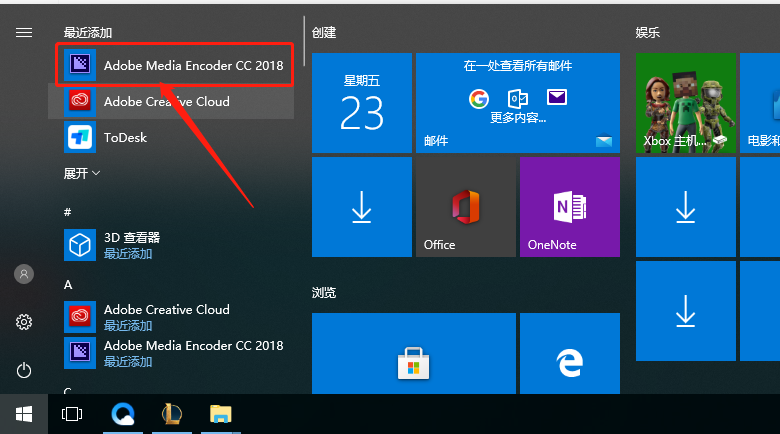Image resolution: width=780 pixels, height=434 pixels.
Task: Open the download tile below Xbox tile
Action: pyautogui.click(x=685, y=207)
